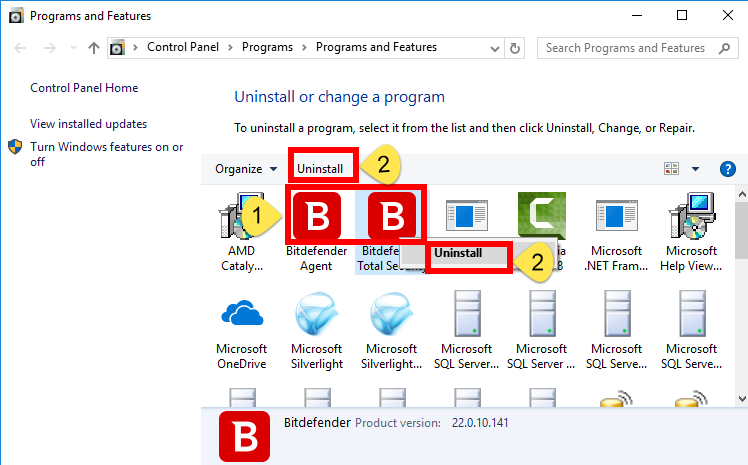Viewport: 748px width, 465px height.
Task: Go to Programs in the breadcrumb
Action: coord(267,47)
